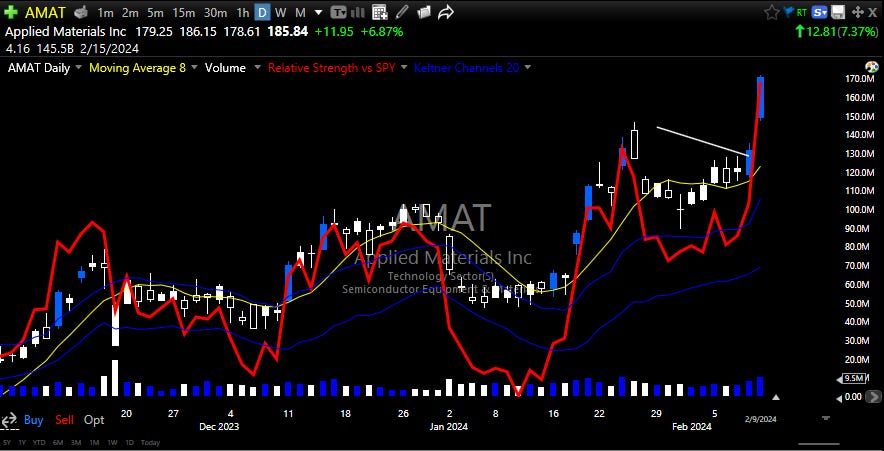Open the trade ticket cash-register icon
This screenshot has height=451, width=884.
point(81,12)
